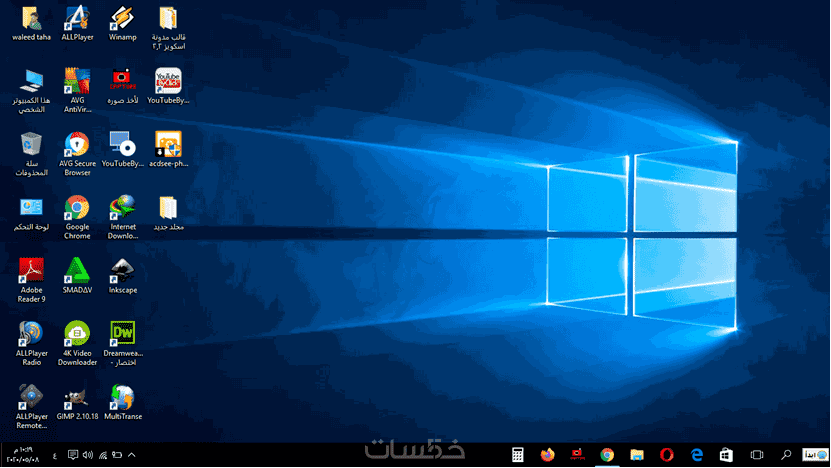Viewport: 831px width, 468px height.
Task: Open red capture tool in taskbar
Action: pyautogui.click(x=577, y=455)
